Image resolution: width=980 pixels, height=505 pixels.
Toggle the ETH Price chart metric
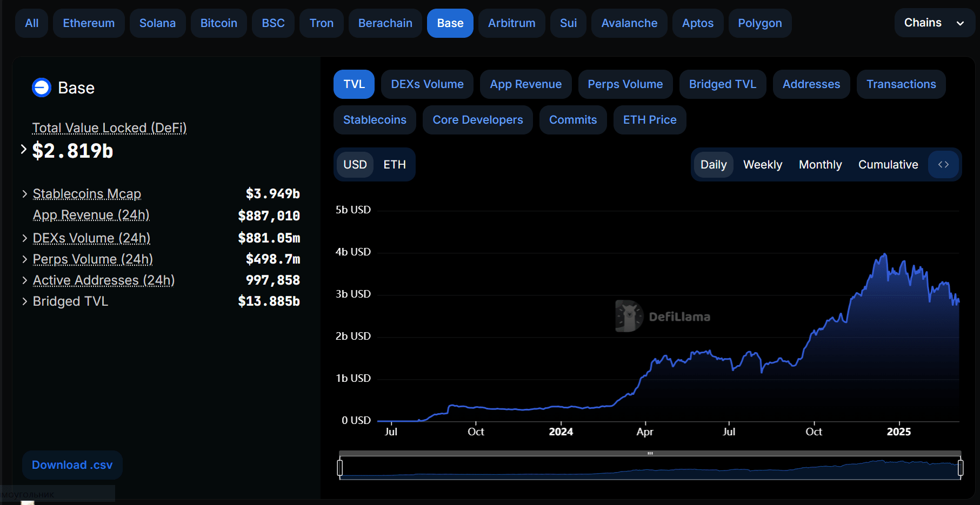pos(650,120)
